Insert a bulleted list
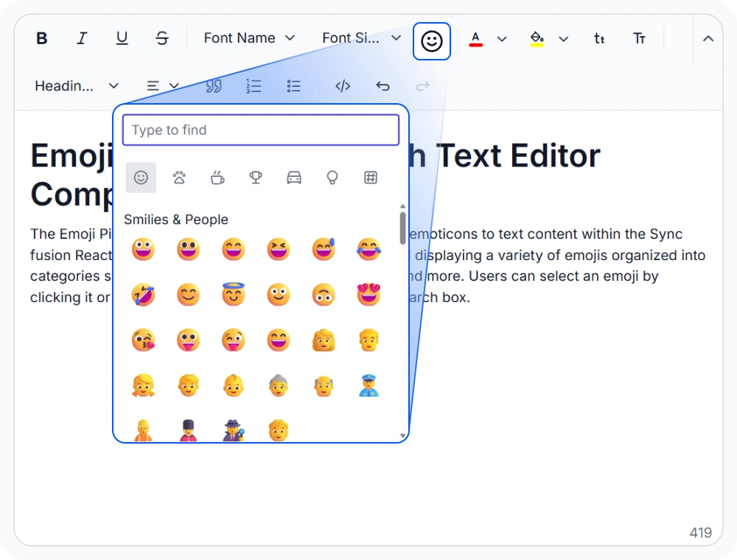 click(294, 86)
